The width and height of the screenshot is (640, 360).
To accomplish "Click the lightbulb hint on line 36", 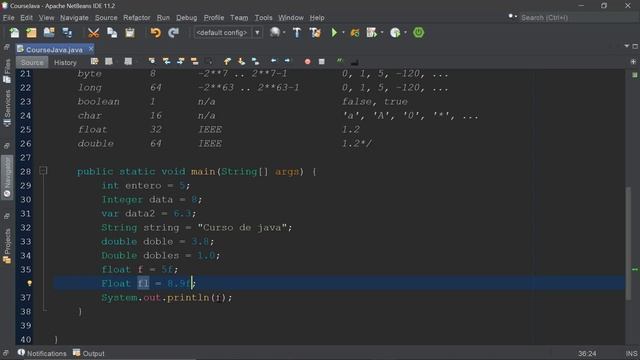I will pyautogui.click(x=29, y=283).
